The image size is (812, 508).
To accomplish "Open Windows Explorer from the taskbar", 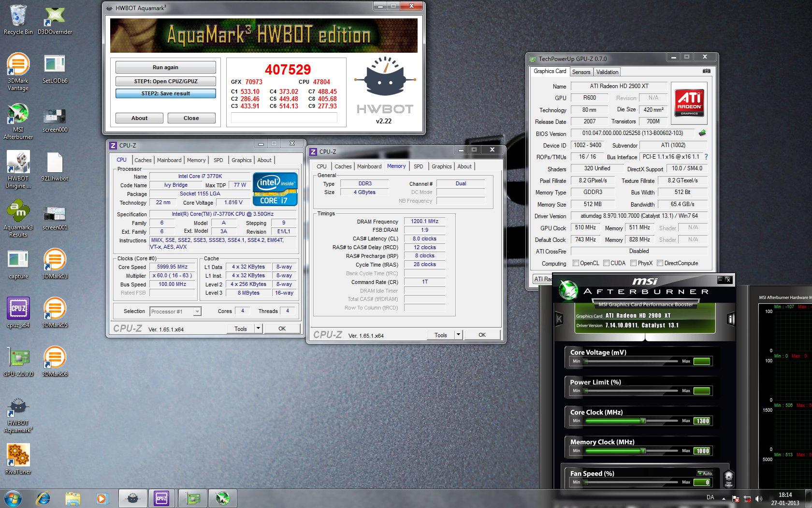I will [73, 498].
